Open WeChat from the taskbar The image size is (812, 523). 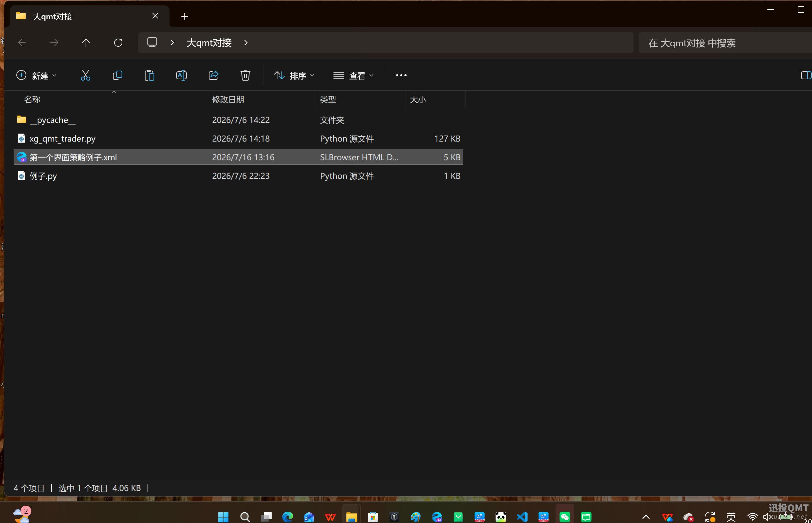[x=565, y=517]
